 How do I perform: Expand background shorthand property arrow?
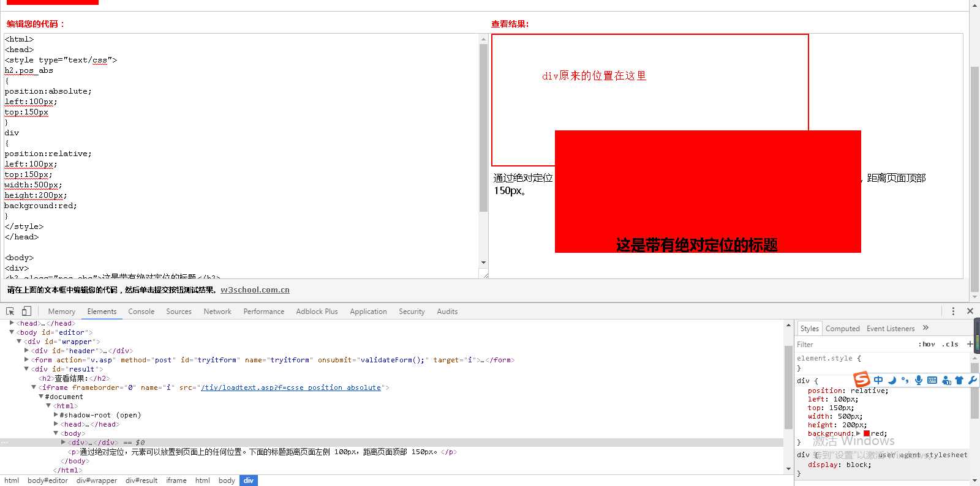click(858, 433)
